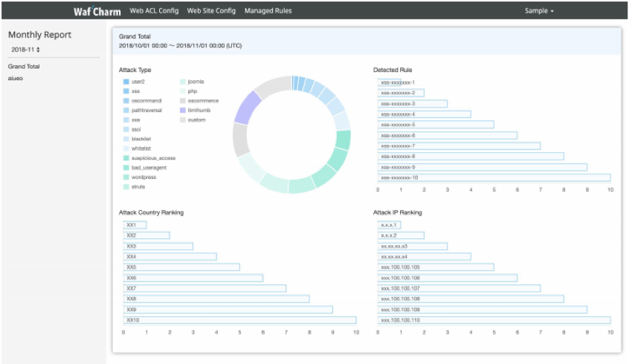Click the WafCharm logo

click(97, 11)
